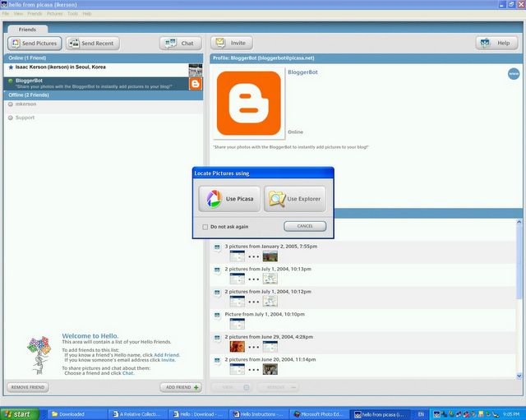Click the Help book icon

[485, 43]
